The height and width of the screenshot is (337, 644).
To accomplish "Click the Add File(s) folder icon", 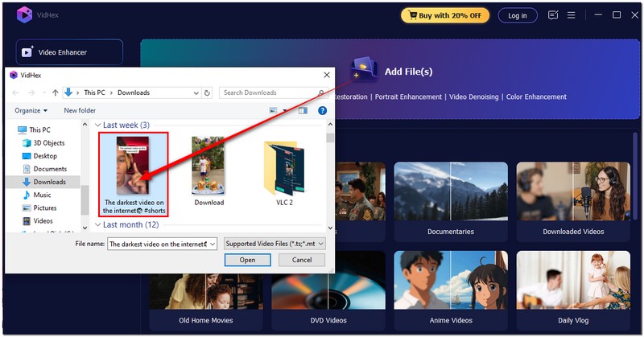I will (363, 71).
